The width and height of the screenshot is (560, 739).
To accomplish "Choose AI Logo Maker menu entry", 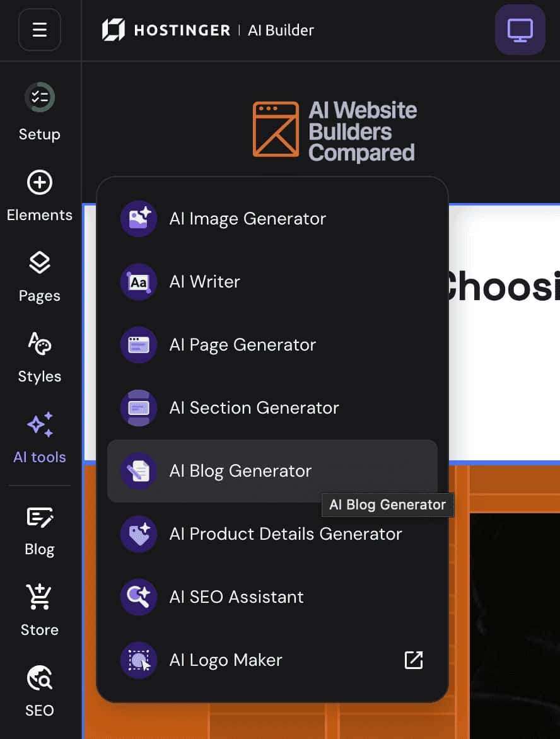I will (x=272, y=660).
